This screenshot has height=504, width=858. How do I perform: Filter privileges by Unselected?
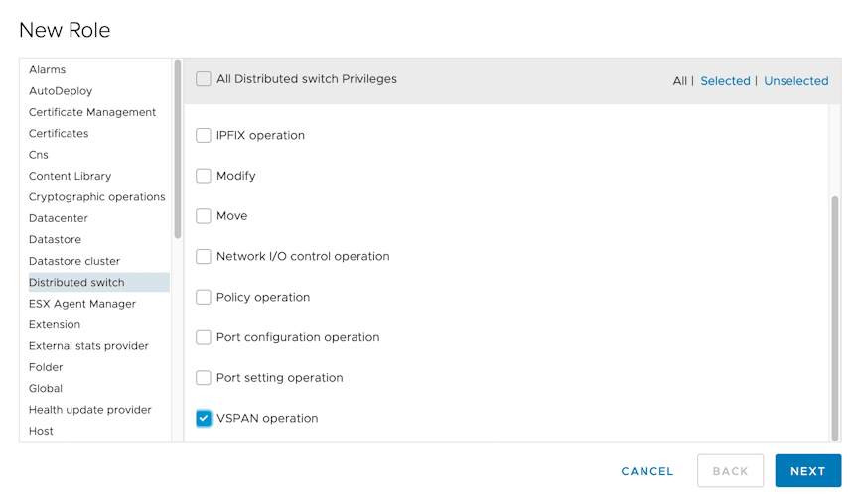point(795,81)
